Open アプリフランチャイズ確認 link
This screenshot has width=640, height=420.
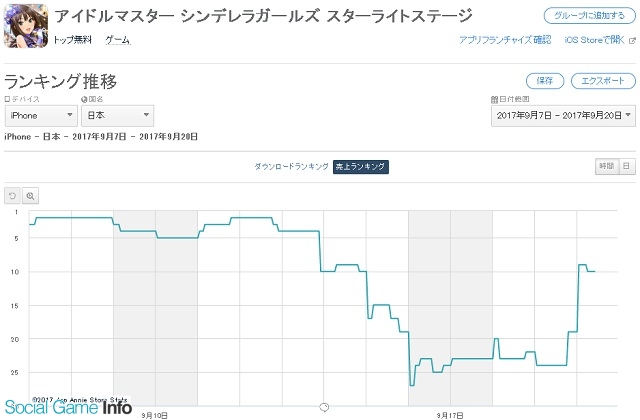505,40
